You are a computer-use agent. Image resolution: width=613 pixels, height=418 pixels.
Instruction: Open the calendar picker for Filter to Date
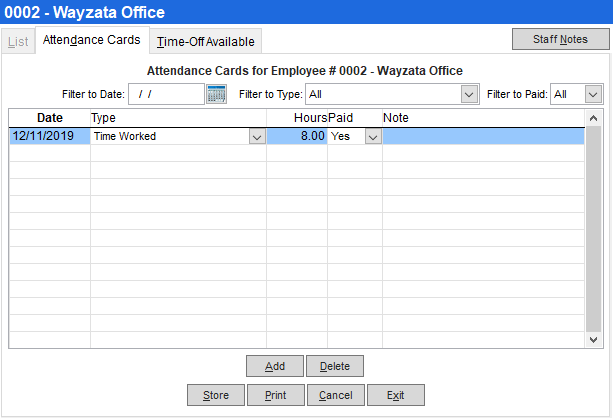(217, 94)
